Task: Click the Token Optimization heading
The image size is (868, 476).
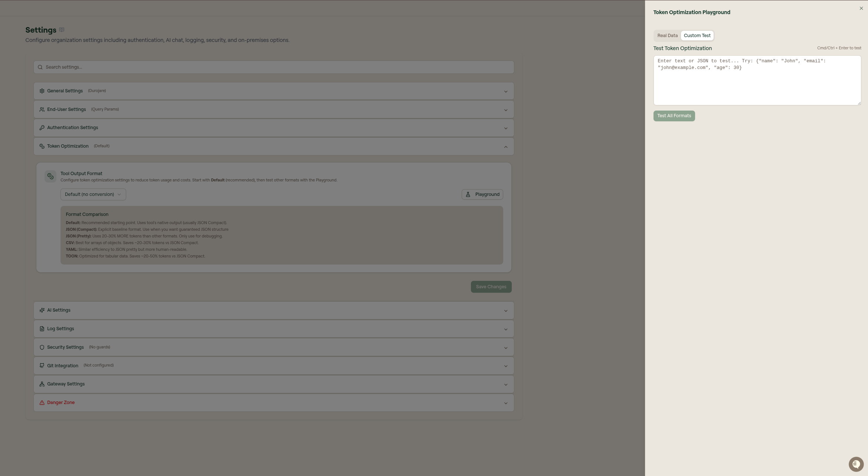Action: pyautogui.click(x=68, y=146)
